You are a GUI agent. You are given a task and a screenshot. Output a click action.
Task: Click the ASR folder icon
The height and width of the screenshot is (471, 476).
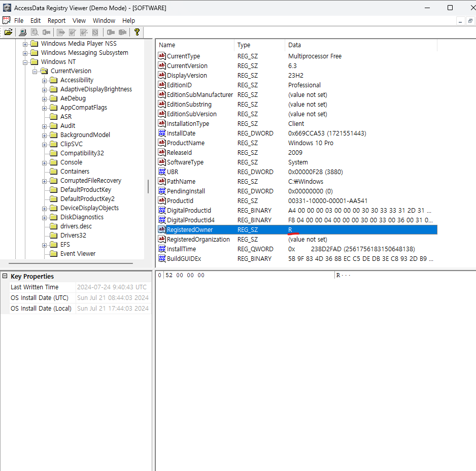53,117
